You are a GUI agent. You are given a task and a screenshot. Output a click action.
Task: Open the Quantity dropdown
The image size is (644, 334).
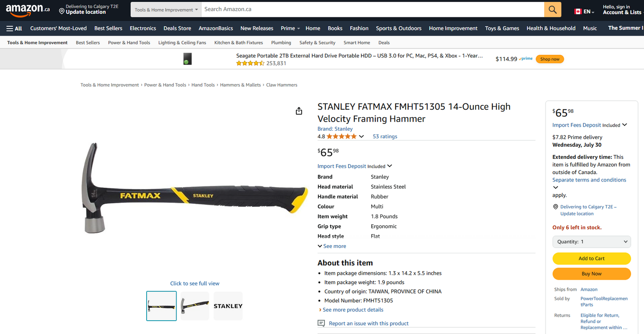(591, 242)
